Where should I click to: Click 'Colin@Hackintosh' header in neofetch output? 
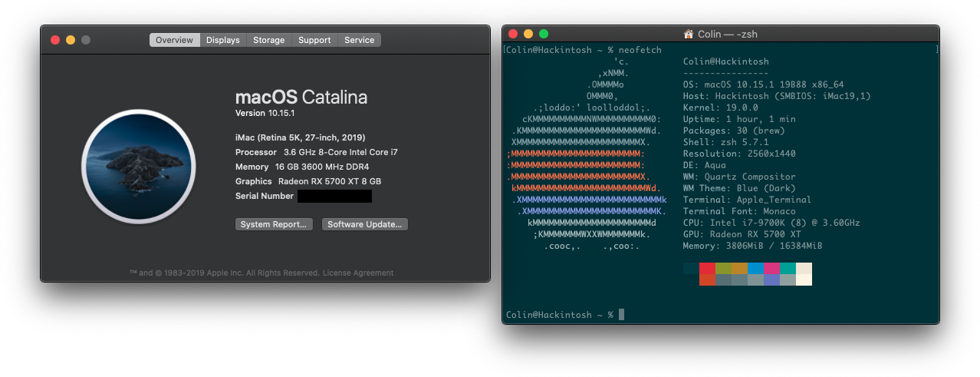coord(726,61)
